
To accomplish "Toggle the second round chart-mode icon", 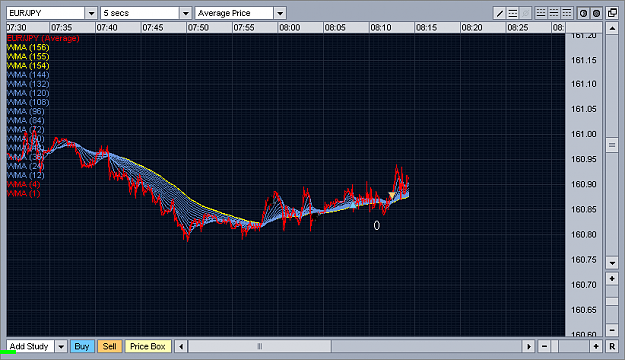I will coord(596,13).
